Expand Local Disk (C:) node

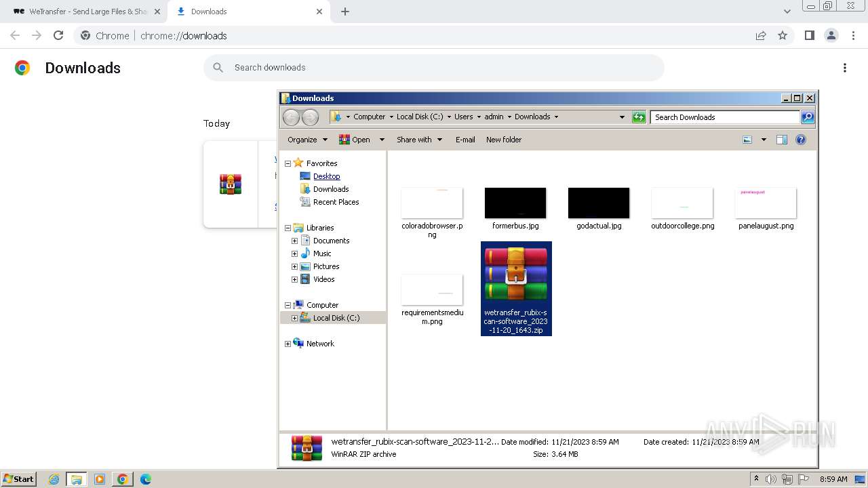click(294, 318)
